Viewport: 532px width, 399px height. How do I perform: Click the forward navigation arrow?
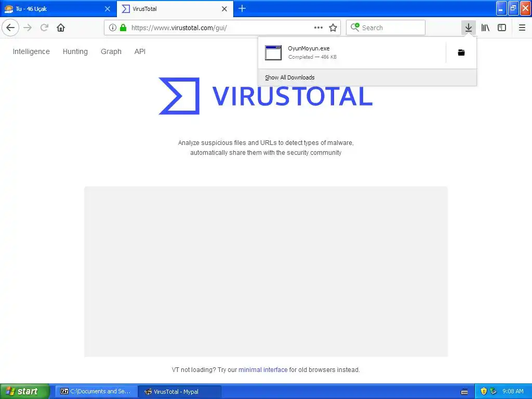(x=28, y=28)
